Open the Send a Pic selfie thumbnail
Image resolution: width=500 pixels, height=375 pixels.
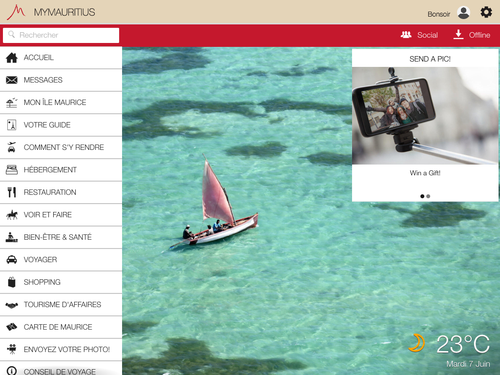[x=425, y=116]
